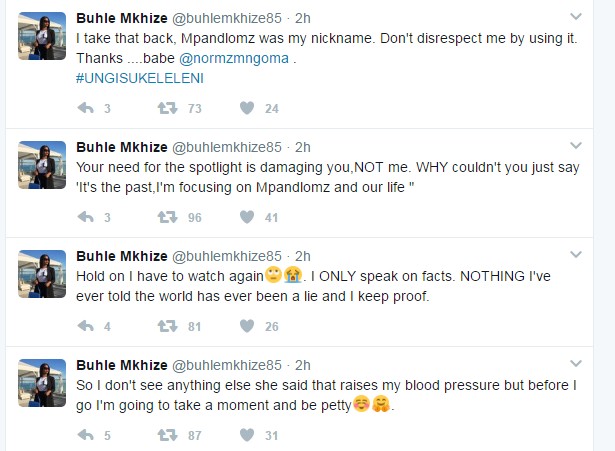Viewport: 615px width, 451px height.
Task: Like the 'need for the spotlight' tweet
Action: point(246,217)
